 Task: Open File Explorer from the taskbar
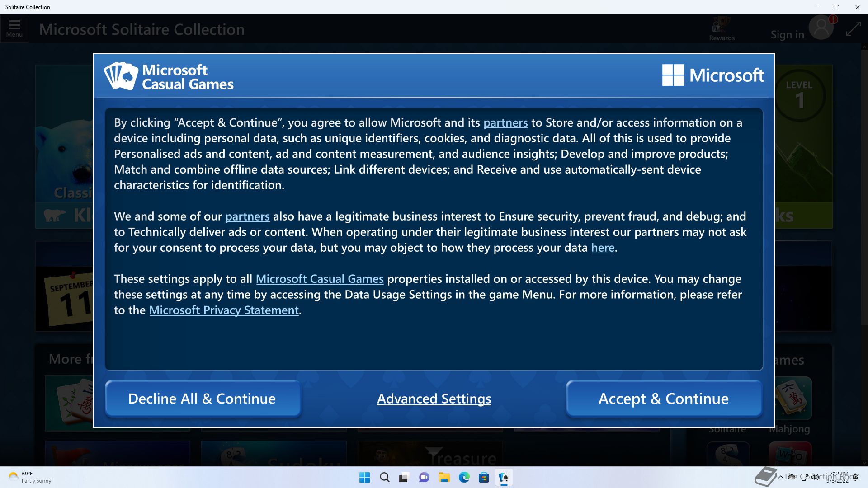point(444,477)
